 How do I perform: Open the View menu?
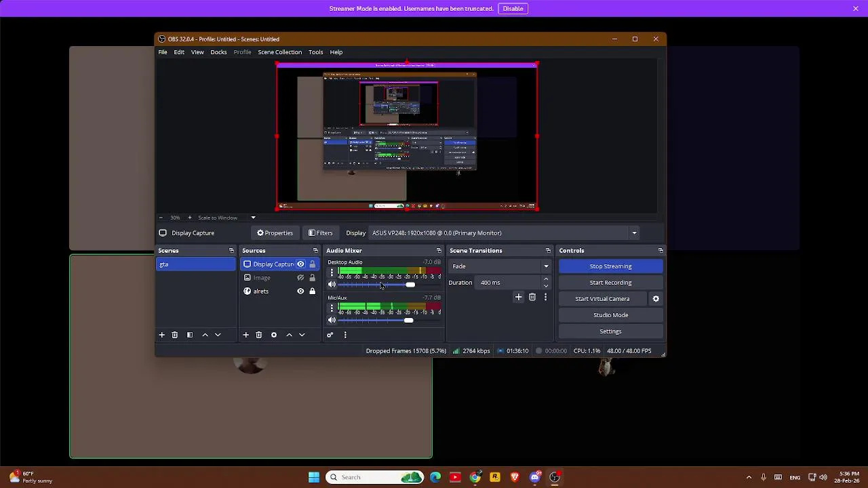[x=197, y=52]
